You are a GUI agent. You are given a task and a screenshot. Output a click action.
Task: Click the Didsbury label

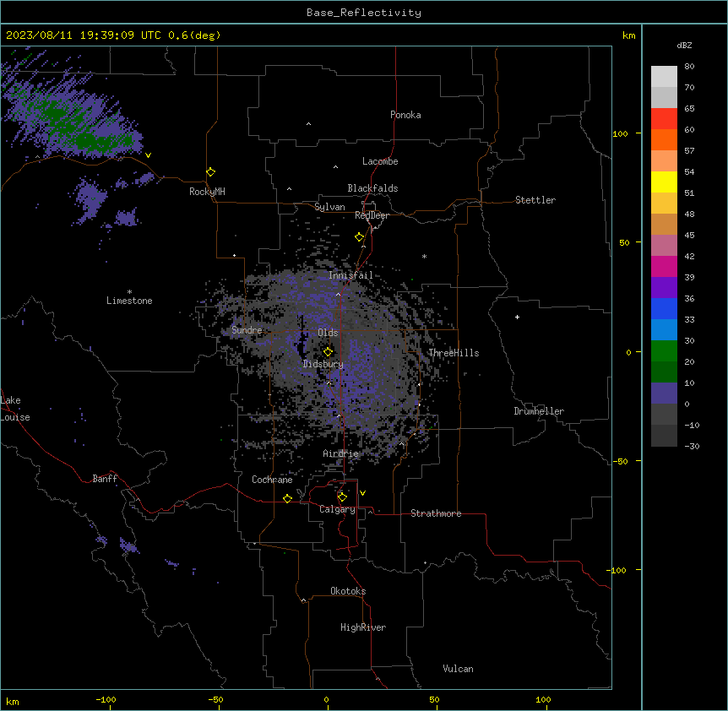(323, 364)
